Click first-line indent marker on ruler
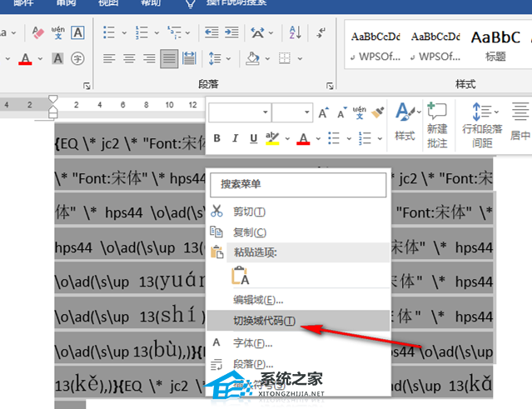 click(x=52, y=99)
